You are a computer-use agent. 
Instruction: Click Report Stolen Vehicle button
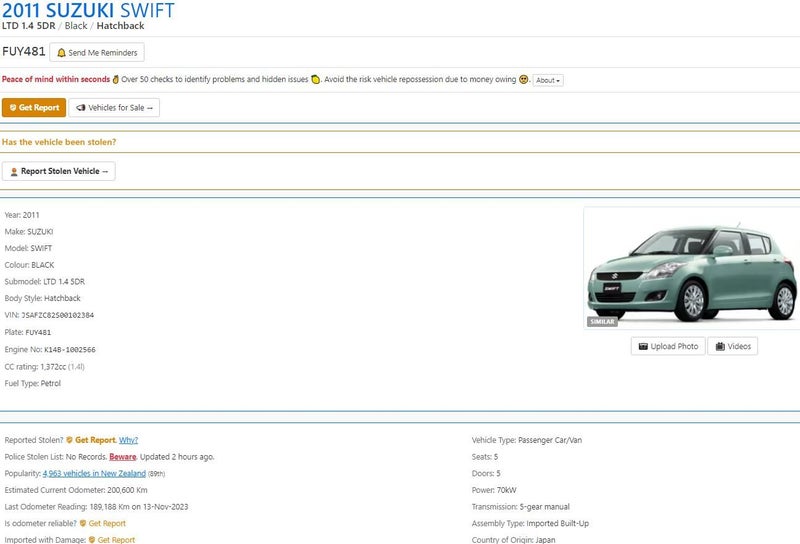coord(59,171)
